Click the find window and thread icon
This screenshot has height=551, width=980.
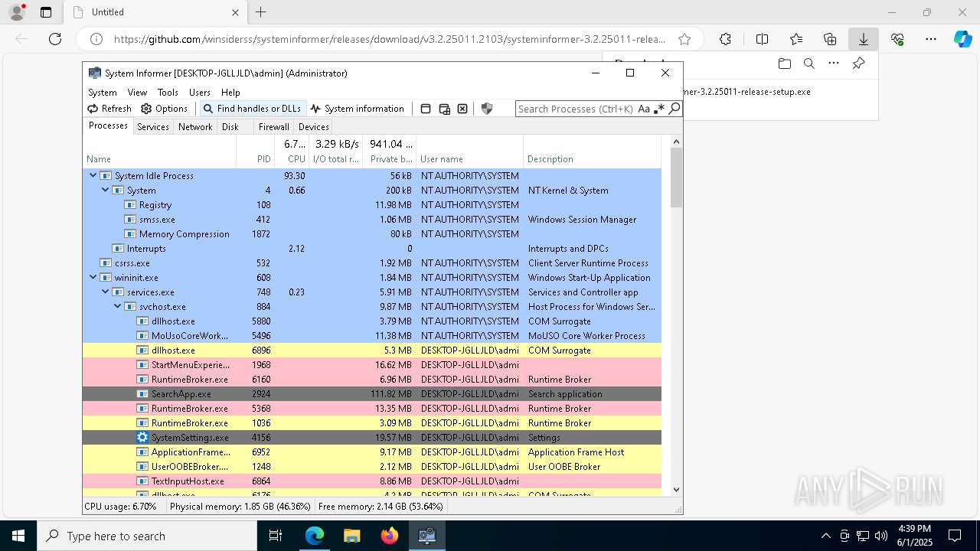click(444, 109)
